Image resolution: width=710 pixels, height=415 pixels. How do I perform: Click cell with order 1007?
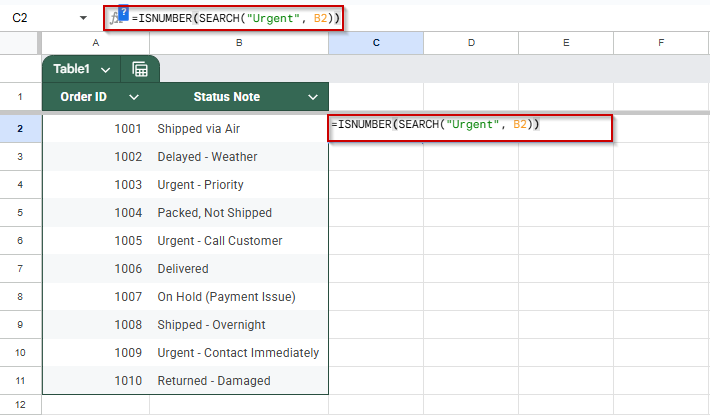pyautogui.click(x=96, y=297)
